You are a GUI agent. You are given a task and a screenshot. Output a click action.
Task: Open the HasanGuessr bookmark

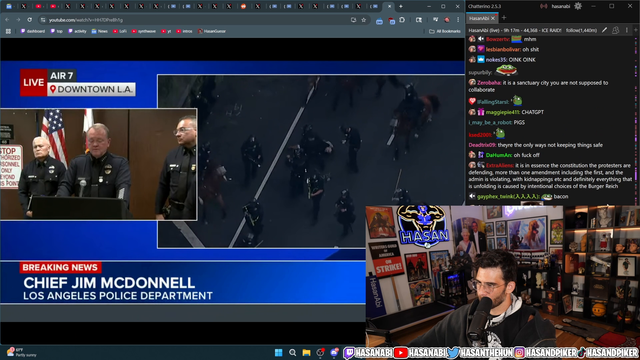click(x=212, y=31)
